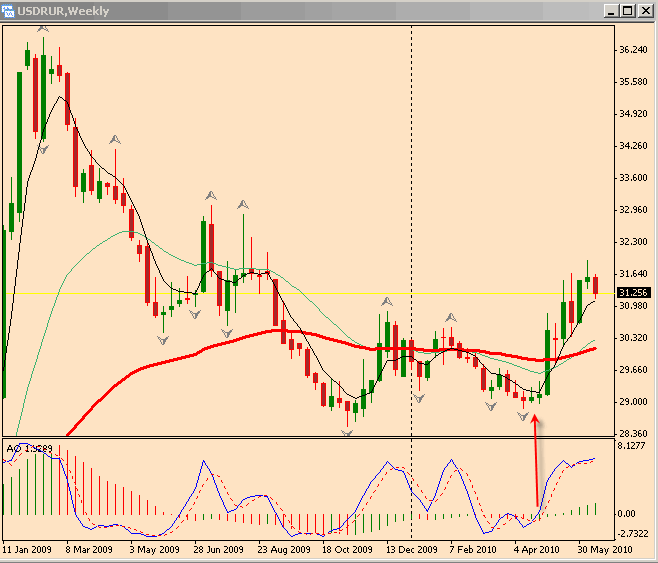658x563 pixels.
Task: Select the up fractal marker above 28 Jun 2009
Action: tap(211, 195)
